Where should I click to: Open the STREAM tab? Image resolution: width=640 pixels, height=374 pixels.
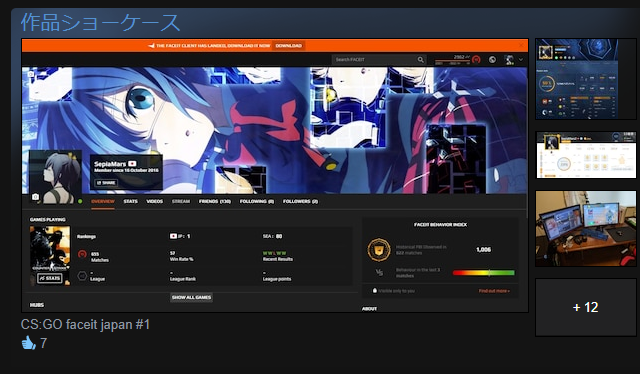coord(181,201)
